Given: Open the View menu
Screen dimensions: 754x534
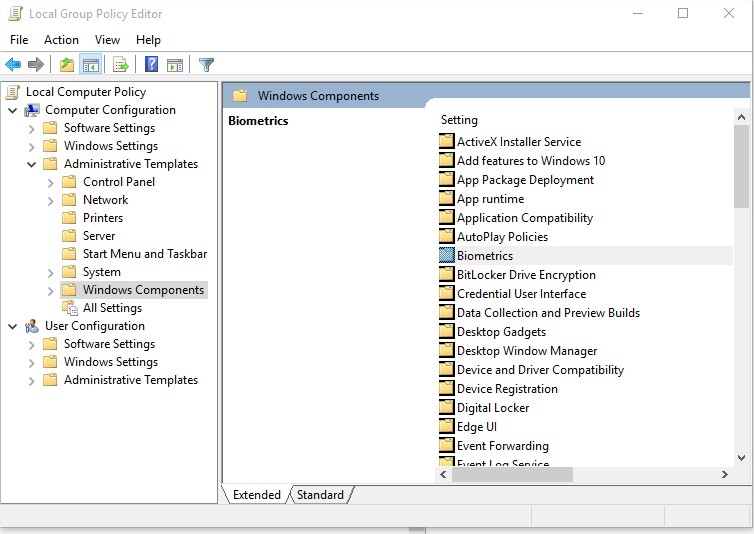Looking at the screenshot, I should (x=107, y=40).
